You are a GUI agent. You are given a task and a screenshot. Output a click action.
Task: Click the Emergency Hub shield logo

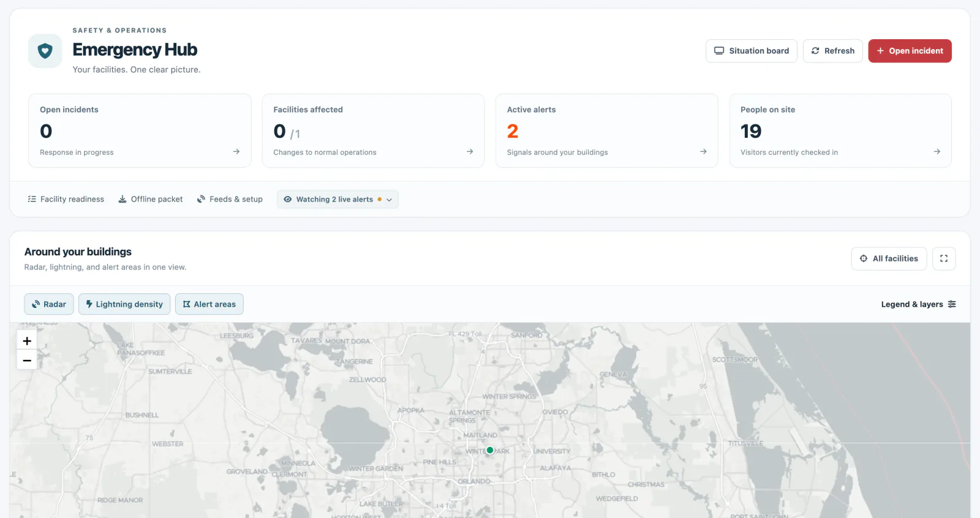click(45, 51)
